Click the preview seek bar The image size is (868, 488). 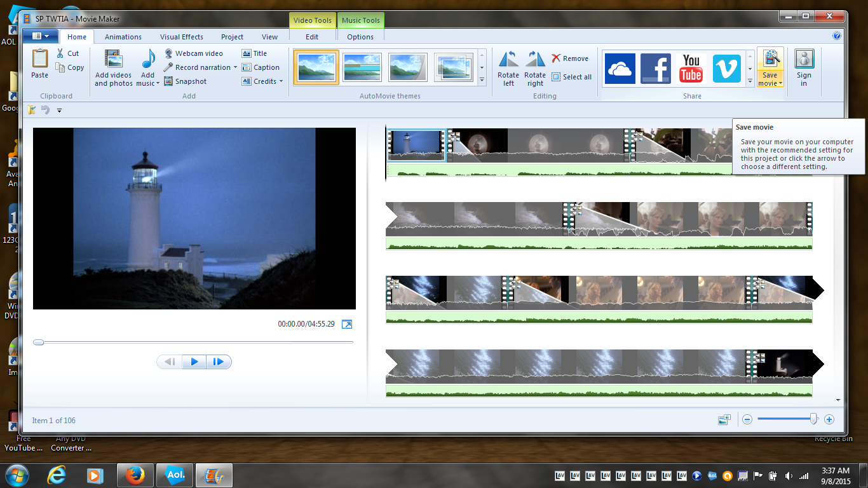pos(193,342)
